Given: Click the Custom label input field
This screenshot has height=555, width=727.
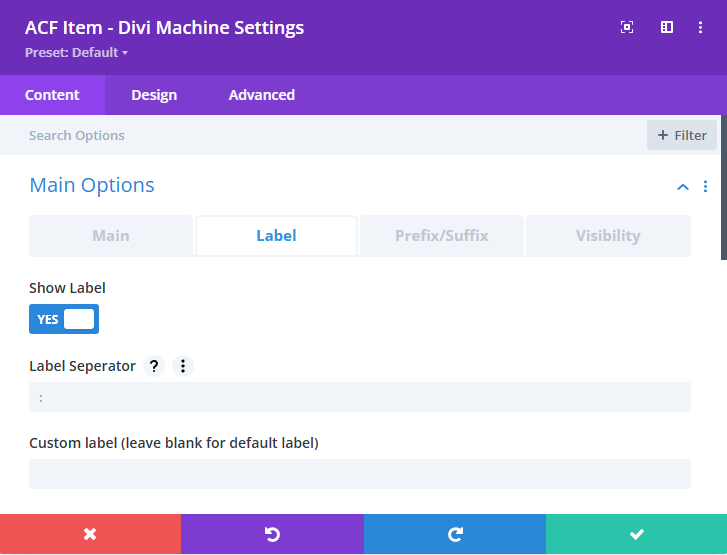Looking at the screenshot, I should [x=359, y=474].
